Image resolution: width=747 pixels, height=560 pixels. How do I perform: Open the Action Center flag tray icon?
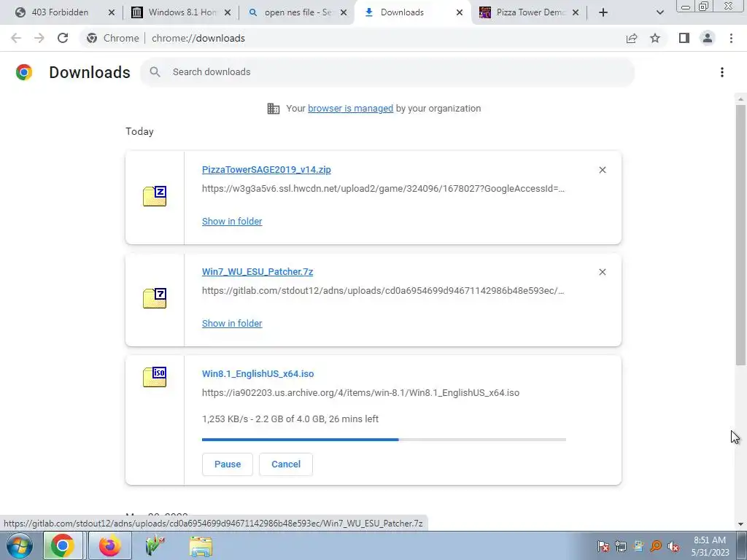(603, 546)
